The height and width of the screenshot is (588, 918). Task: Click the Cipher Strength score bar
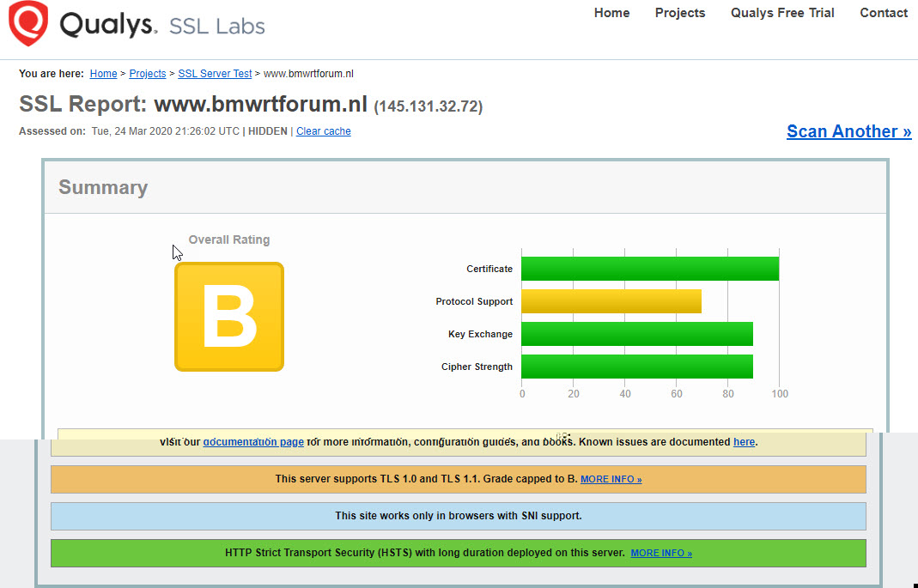click(x=636, y=367)
